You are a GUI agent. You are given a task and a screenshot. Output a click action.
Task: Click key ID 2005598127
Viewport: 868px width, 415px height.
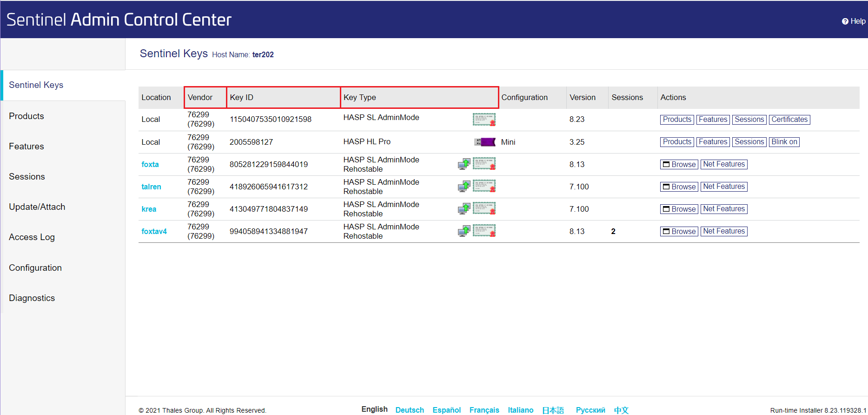coord(251,142)
